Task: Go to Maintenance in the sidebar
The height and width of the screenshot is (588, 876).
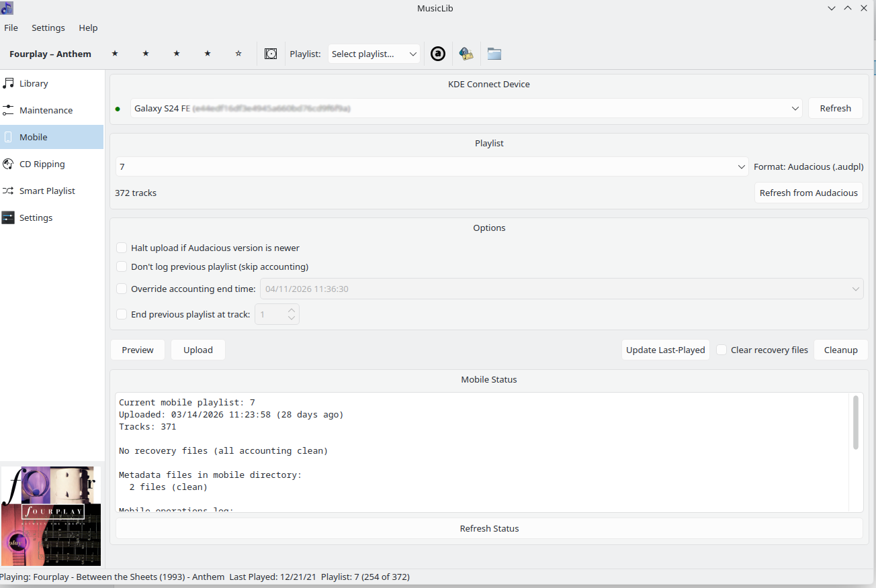Action: tap(52, 110)
